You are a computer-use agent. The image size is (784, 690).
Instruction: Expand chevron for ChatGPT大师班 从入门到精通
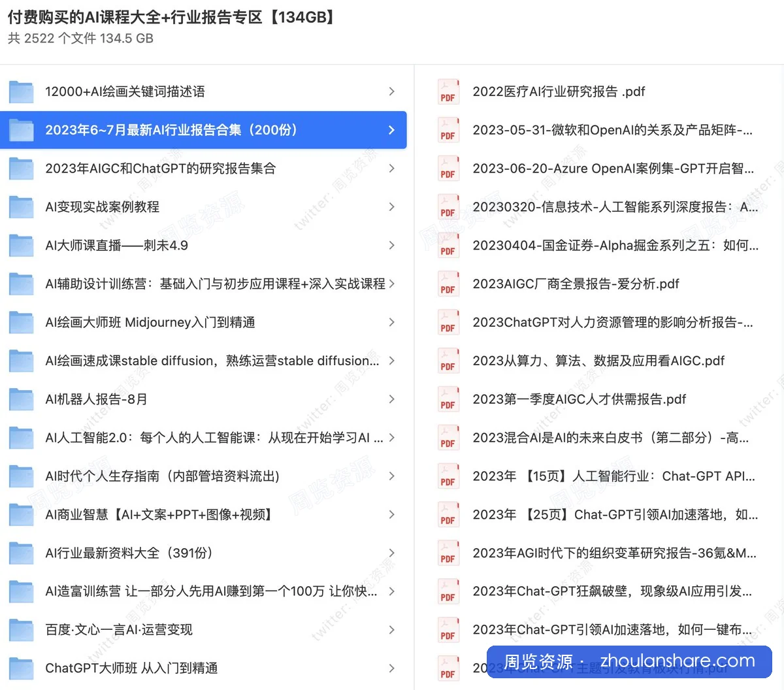(x=391, y=668)
